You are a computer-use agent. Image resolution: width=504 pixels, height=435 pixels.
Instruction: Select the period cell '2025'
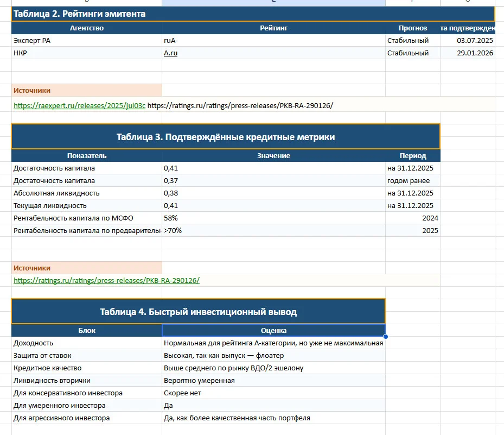tap(413, 231)
